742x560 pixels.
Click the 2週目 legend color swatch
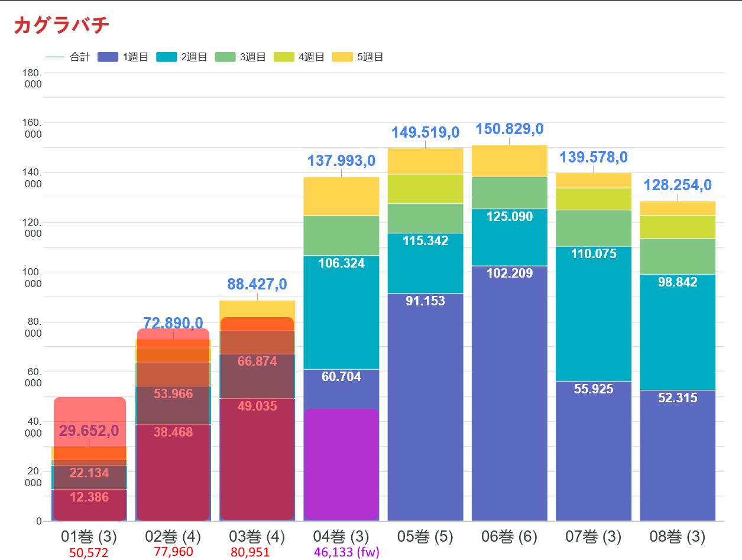point(166,57)
